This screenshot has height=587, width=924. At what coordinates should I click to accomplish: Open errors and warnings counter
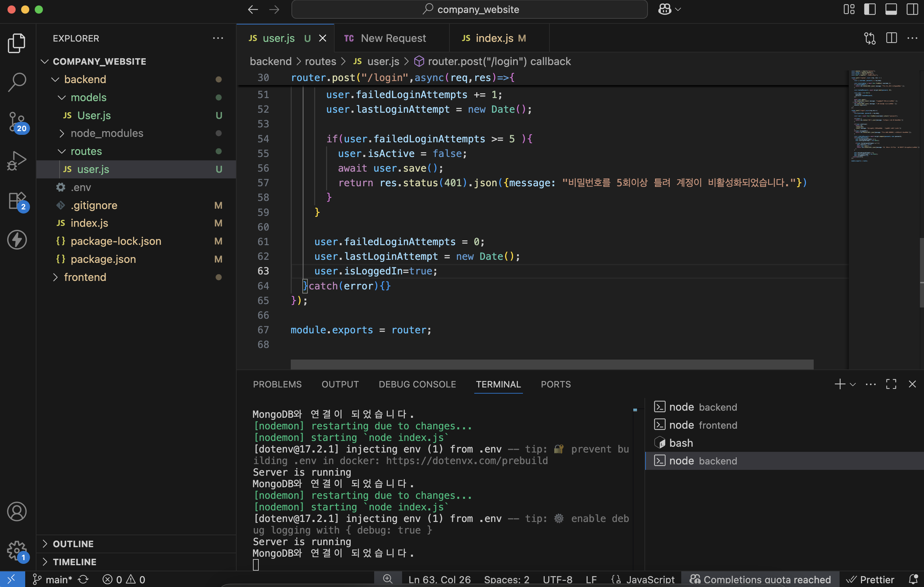[124, 579]
